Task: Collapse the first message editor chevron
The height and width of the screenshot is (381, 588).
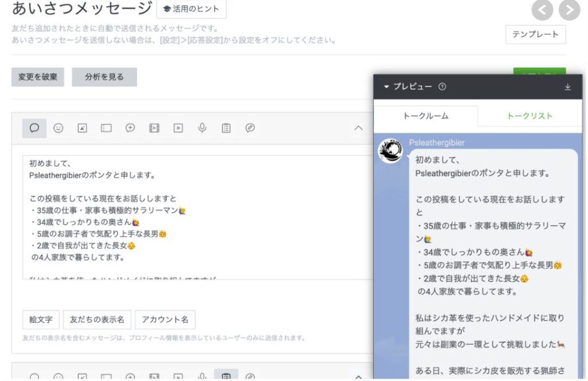Action: coord(358,128)
